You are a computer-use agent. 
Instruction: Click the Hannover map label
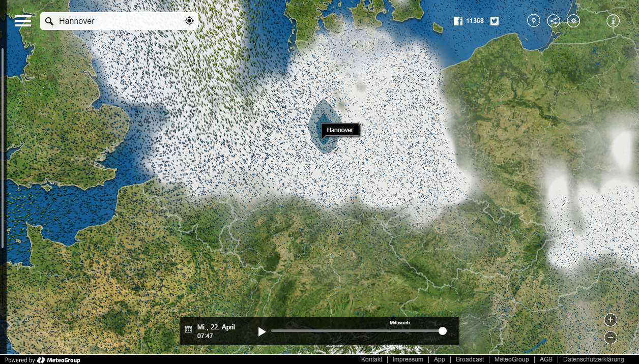point(340,130)
